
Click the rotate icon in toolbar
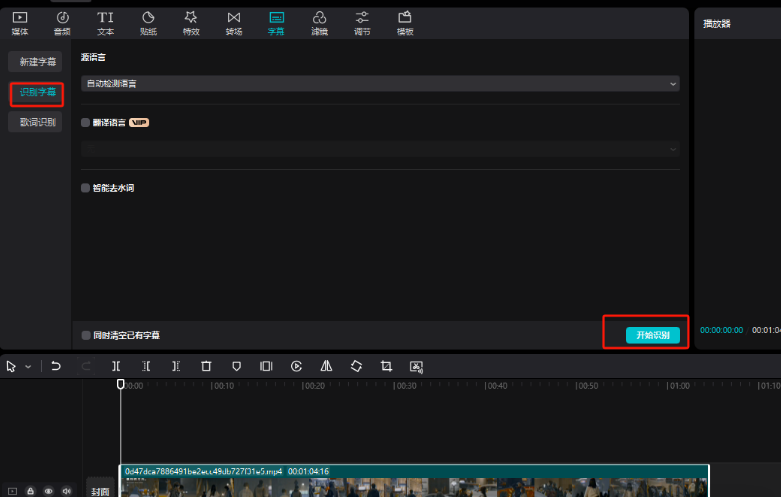coord(356,367)
